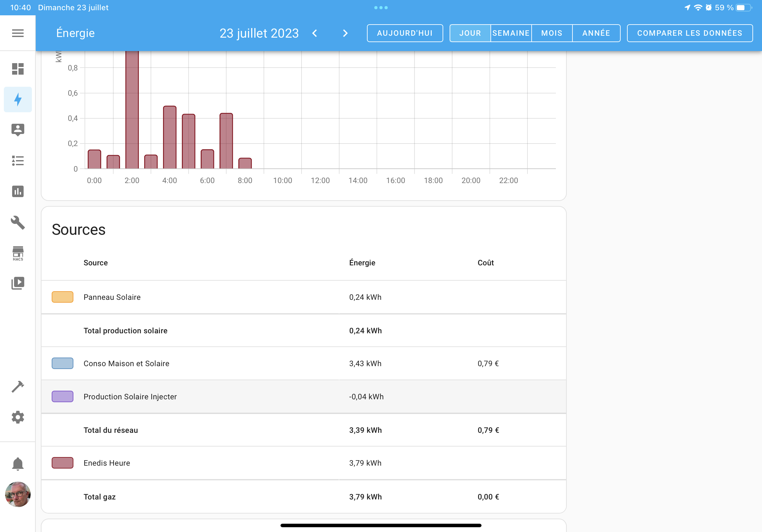Select Production Solaire Injecter row

click(x=303, y=396)
